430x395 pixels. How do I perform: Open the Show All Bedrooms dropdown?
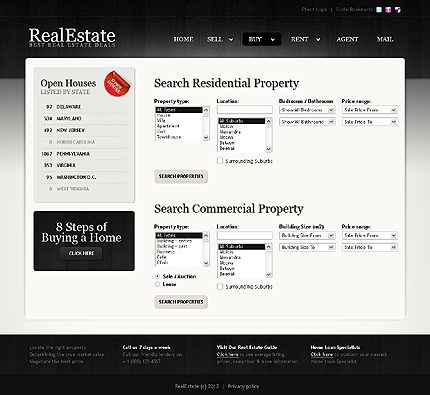307,110
